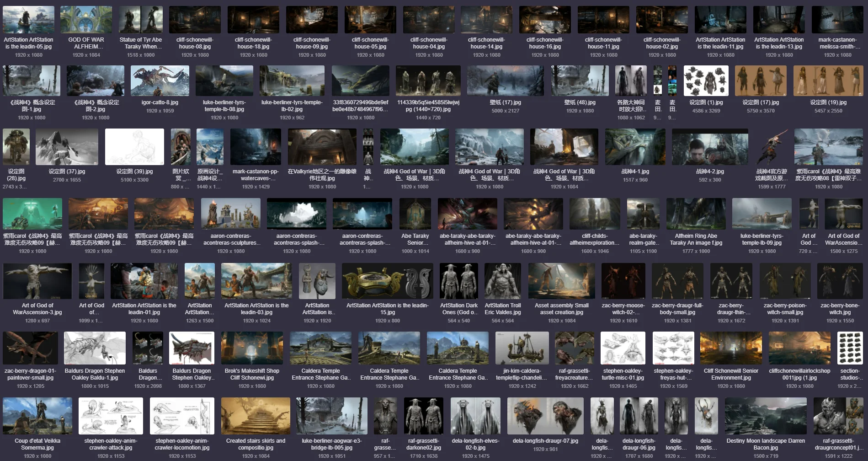Select luke-berliner-tyrs-temple-lb-08.jpg thumbnail
Image resolution: width=868 pixels, height=461 pixels.
(224, 80)
